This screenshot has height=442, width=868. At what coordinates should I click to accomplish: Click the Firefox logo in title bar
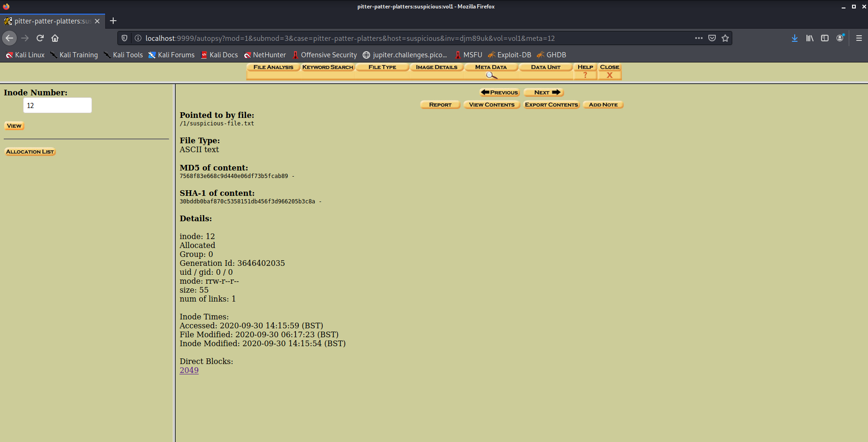tap(6, 6)
